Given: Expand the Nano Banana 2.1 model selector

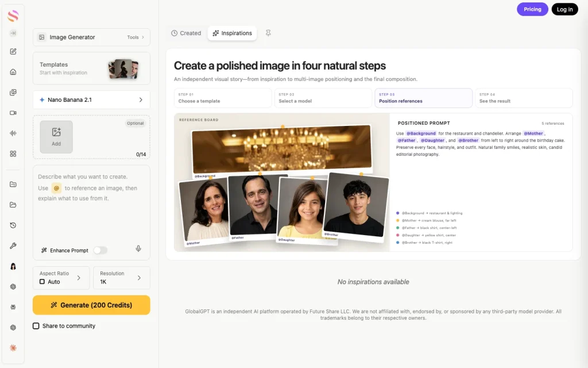Looking at the screenshot, I should tap(91, 100).
